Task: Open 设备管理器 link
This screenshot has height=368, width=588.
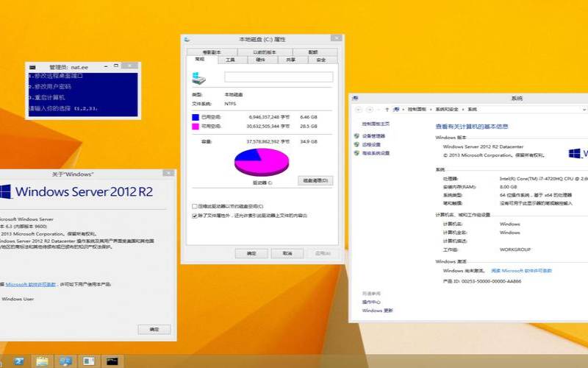Action: pos(373,136)
